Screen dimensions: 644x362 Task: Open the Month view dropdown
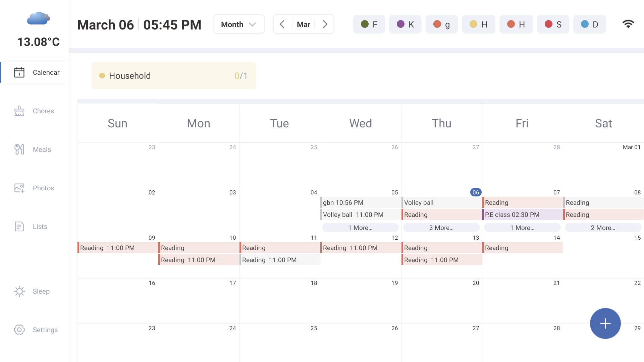(239, 24)
